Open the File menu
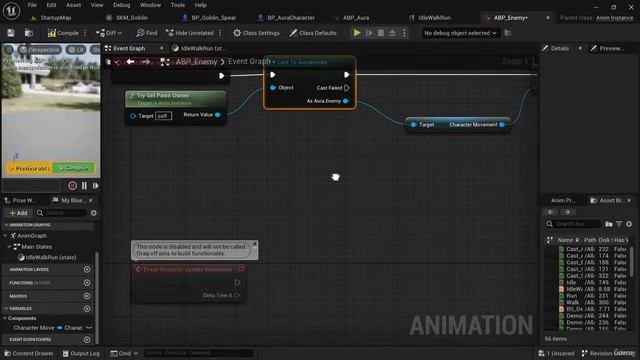This screenshot has width=640, height=360. [x=32, y=5]
